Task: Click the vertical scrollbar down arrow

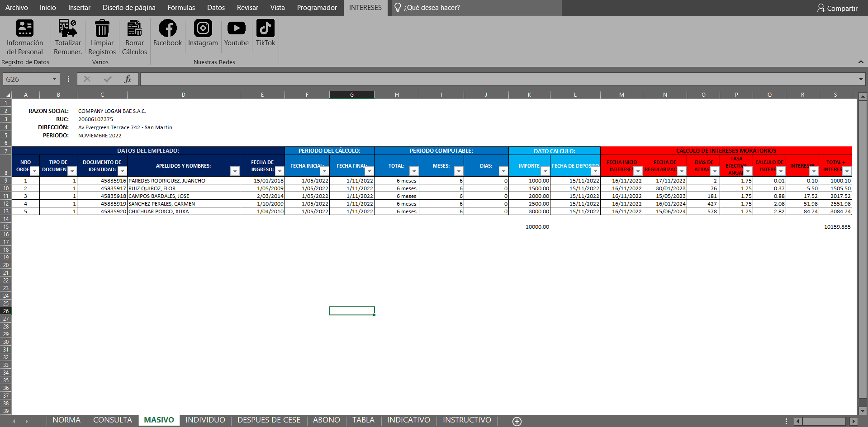Action: coord(862,411)
